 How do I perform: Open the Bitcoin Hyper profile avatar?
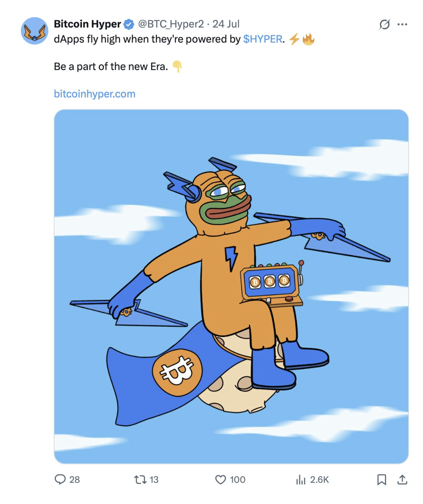34,31
